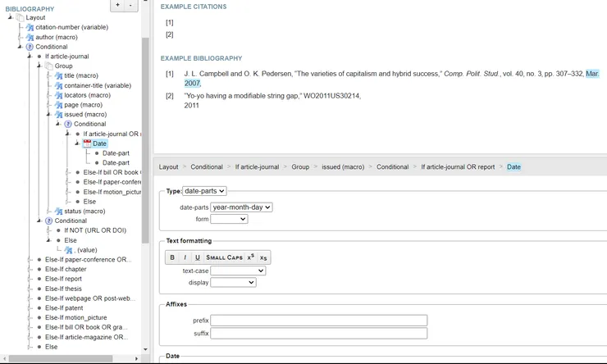The image size is (607, 364).
Task: Select Else-If webpage OR post-web row
Action: tap(89, 298)
